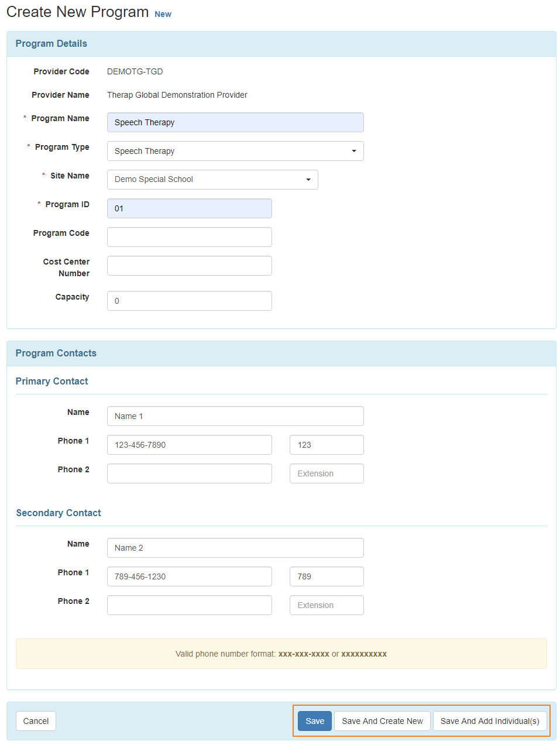The height and width of the screenshot is (745, 560).
Task: Click the blue Save button
Action: click(x=315, y=721)
